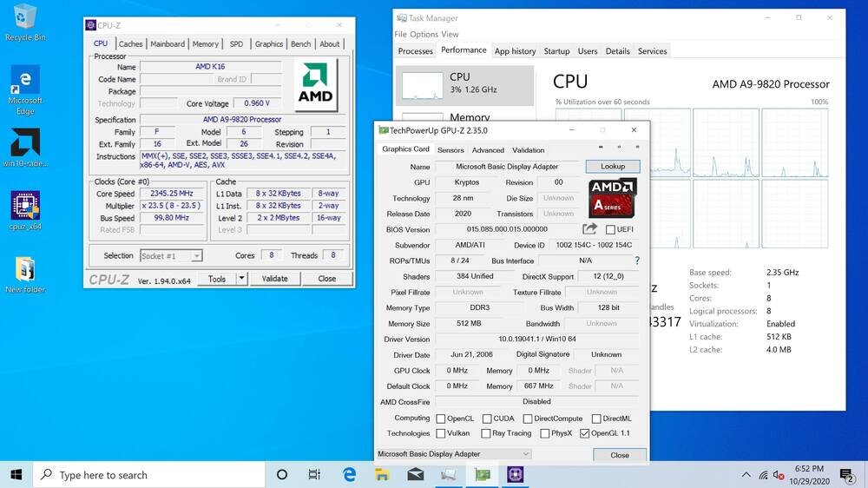Click the Close button in CPU-Z
The width and height of the screenshot is (868, 488).
(326, 279)
